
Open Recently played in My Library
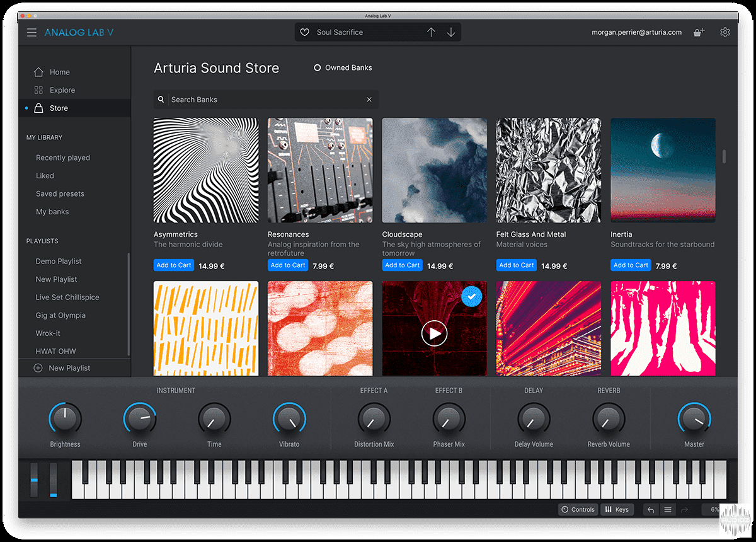(x=63, y=158)
